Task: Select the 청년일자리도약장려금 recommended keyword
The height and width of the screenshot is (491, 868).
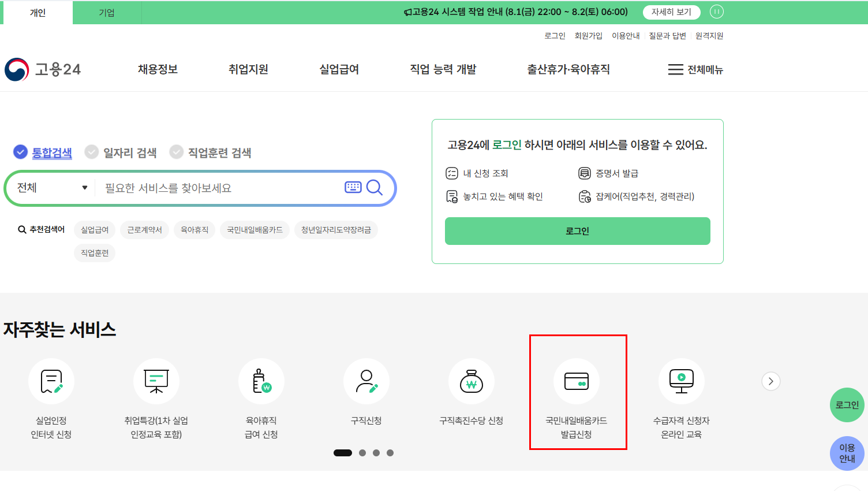Action: pyautogui.click(x=336, y=230)
